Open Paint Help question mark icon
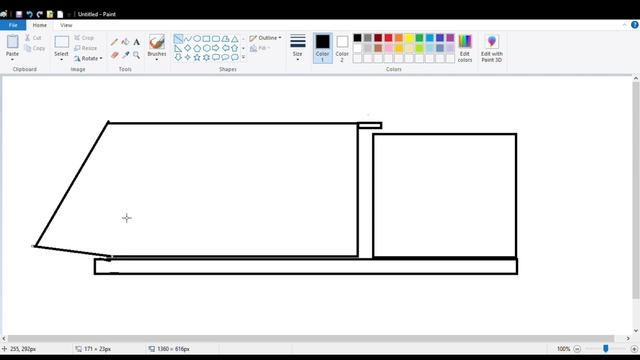 point(635,25)
